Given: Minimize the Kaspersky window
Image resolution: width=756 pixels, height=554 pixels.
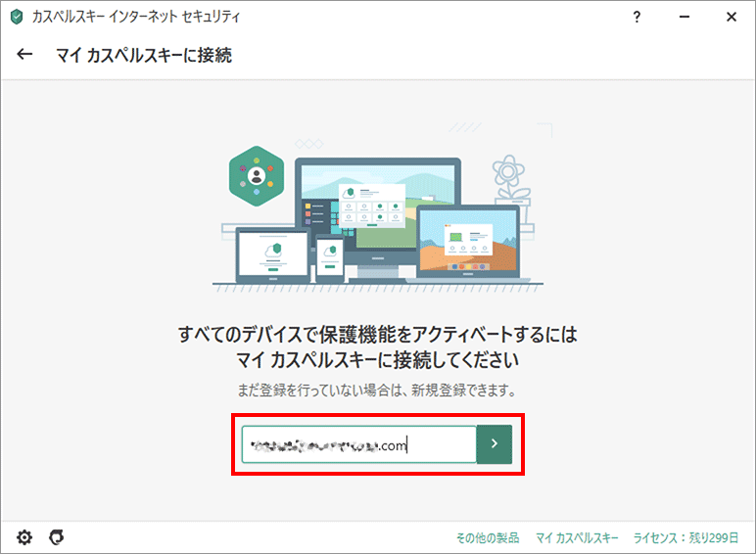Looking at the screenshot, I should pos(685,18).
